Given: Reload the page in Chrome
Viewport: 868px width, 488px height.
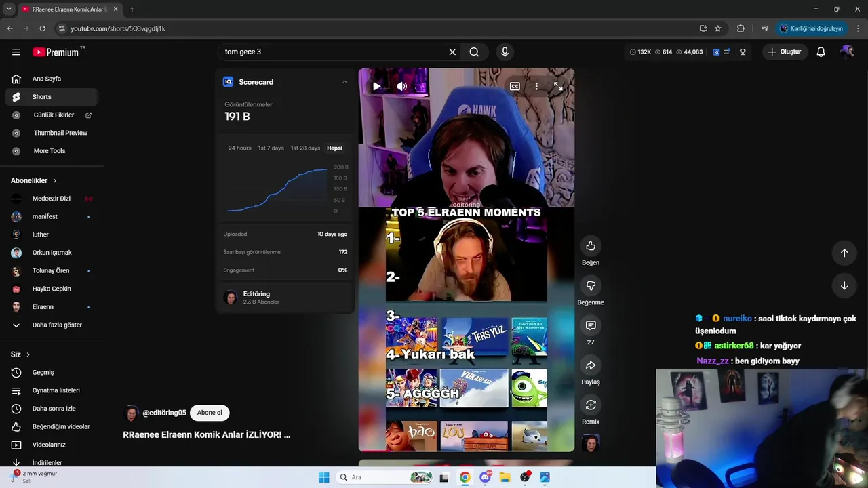Looking at the screenshot, I should (42, 28).
